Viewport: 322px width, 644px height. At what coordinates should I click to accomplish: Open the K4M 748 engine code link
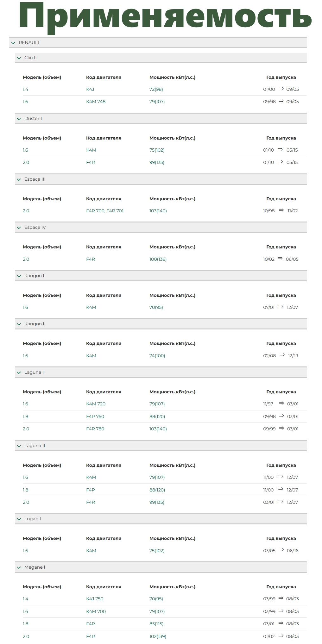(96, 102)
